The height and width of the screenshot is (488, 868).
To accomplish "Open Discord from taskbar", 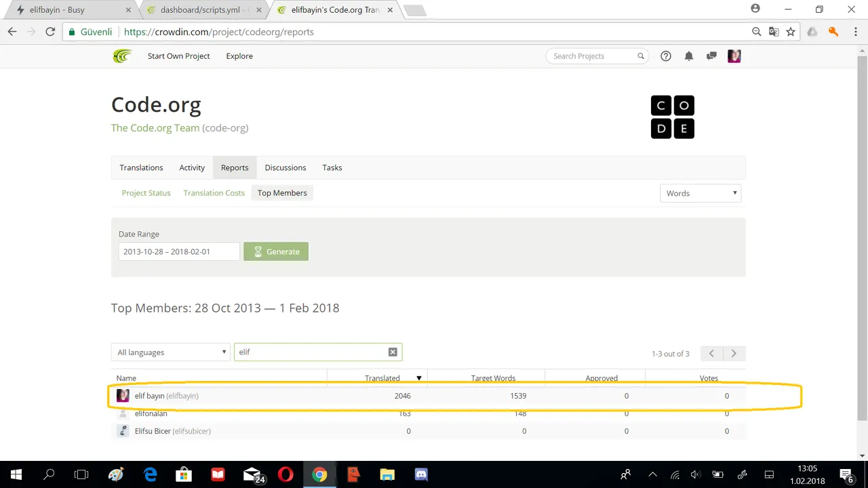I will click(x=421, y=474).
